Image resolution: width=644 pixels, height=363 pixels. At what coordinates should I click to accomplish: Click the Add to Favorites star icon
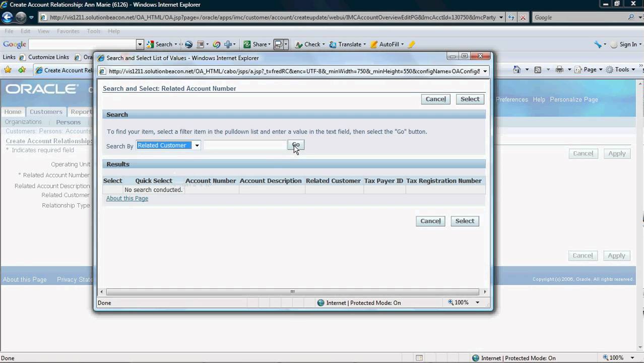click(x=22, y=70)
